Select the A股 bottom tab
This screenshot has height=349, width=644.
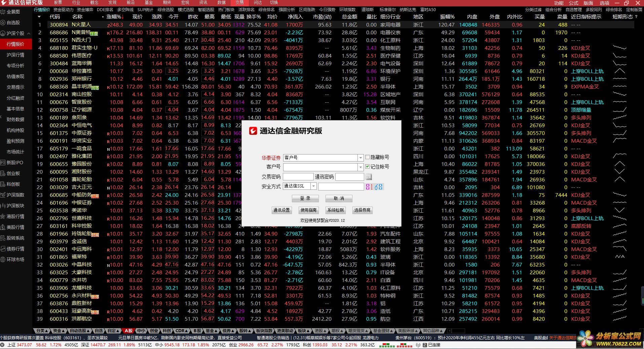point(129,331)
